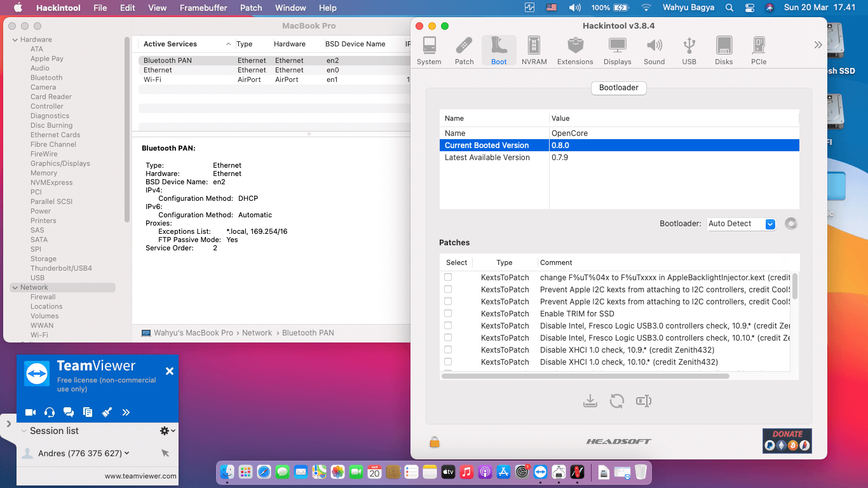Open the Edit menu
This screenshot has height=488, width=868.
[x=128, y=8]
